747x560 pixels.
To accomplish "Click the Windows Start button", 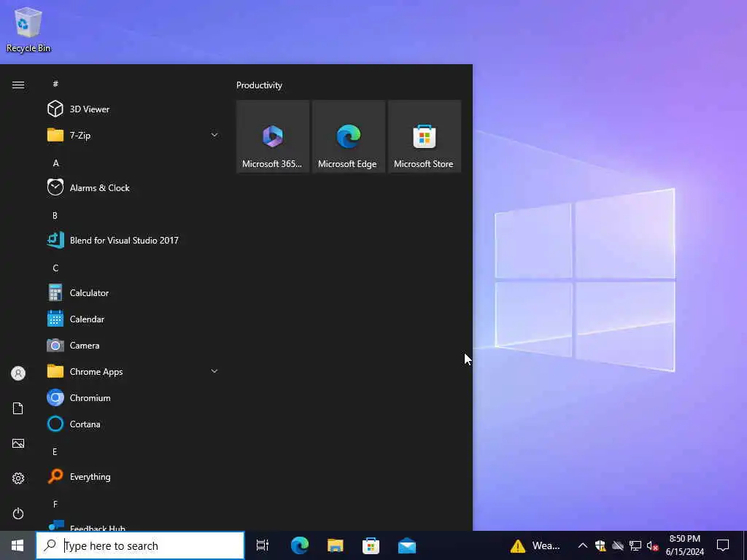I will tap(18, 545).
